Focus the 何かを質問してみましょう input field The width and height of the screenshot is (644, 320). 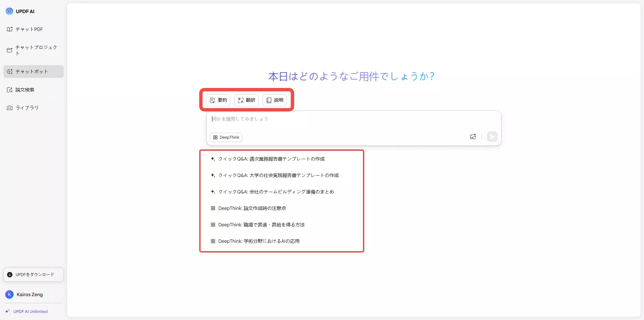pyautogui.click(x=354, y=119)
